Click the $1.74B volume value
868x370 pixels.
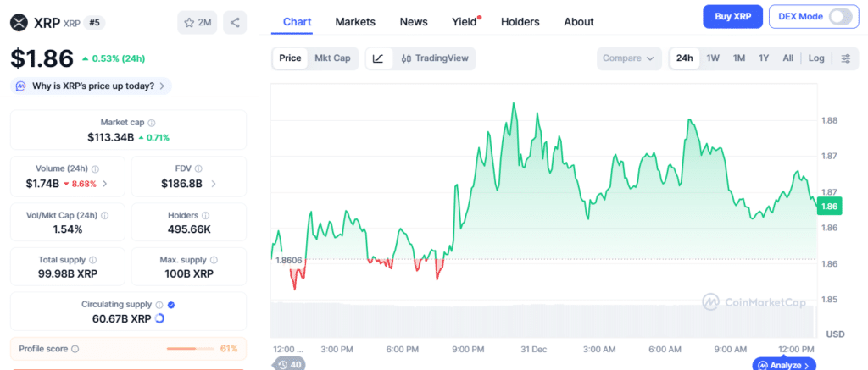[x=42, y=184]
